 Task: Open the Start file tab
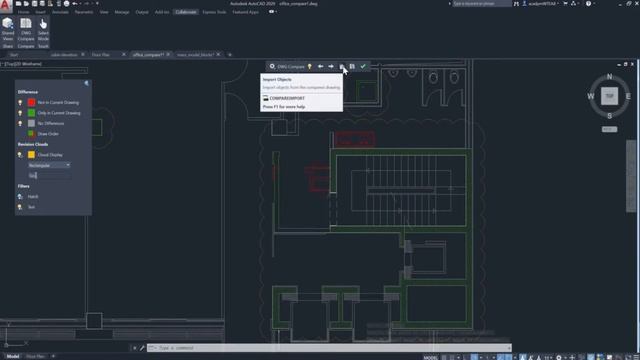[x=14, y=54]
